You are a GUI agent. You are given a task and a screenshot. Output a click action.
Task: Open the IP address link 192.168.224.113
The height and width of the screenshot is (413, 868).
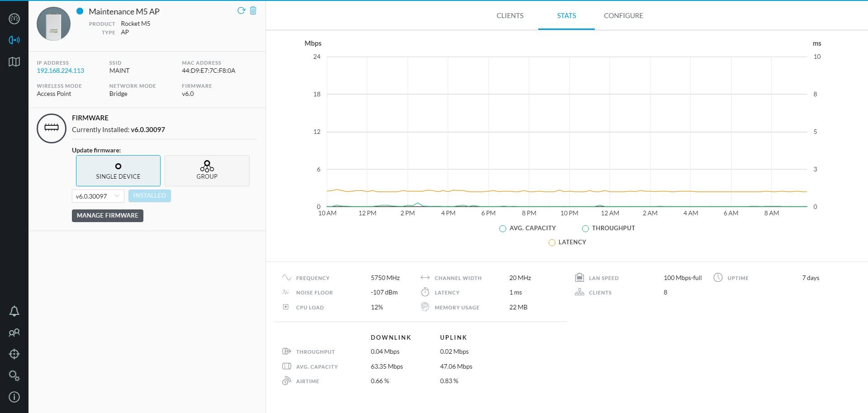[61, 71]
